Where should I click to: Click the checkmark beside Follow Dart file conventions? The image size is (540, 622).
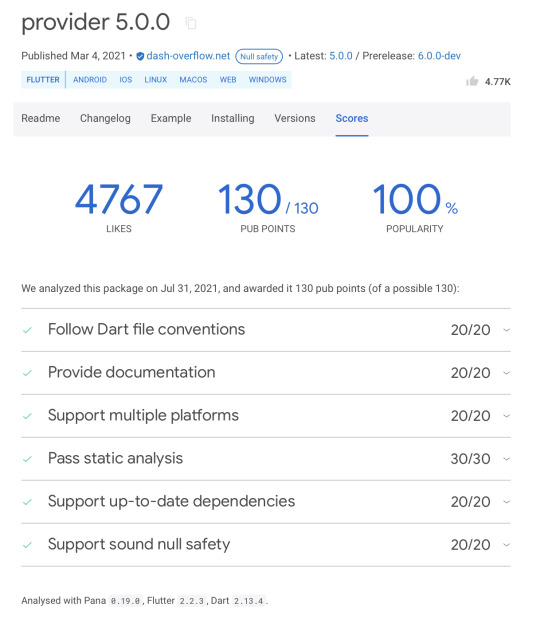pos(27,330)
